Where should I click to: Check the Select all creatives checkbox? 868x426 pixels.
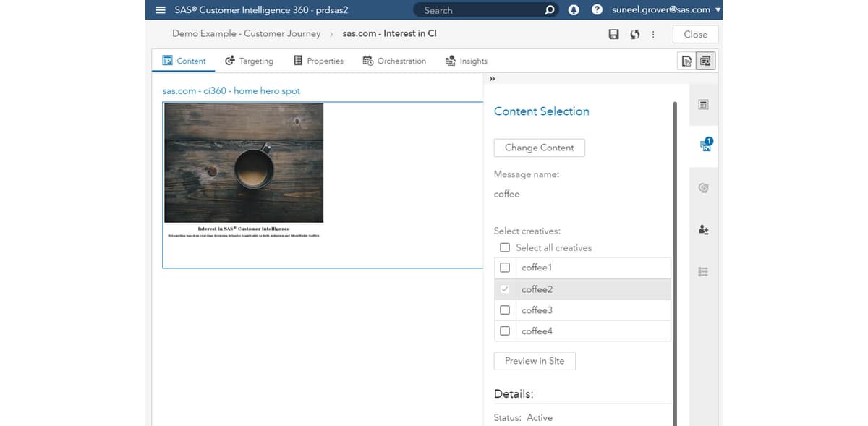[505, 247]
